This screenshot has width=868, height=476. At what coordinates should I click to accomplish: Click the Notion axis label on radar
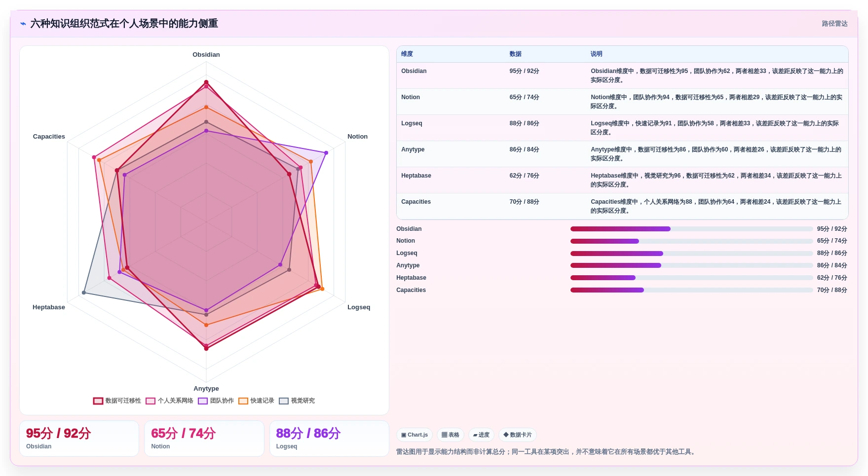357,137
